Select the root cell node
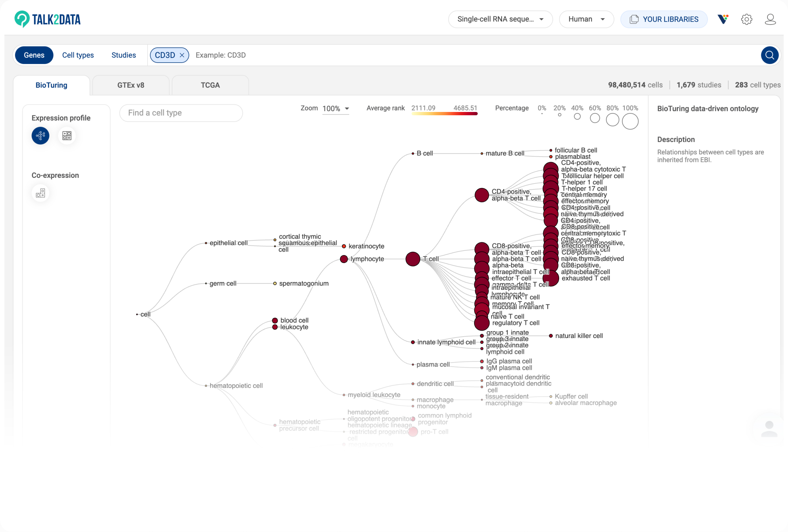 point(137,314)
